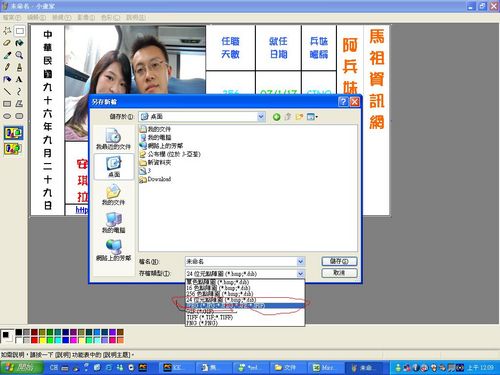500x375 pixels.
Task: Open the Views menu dropdown in save dialog
Action: tap(312, 117)
